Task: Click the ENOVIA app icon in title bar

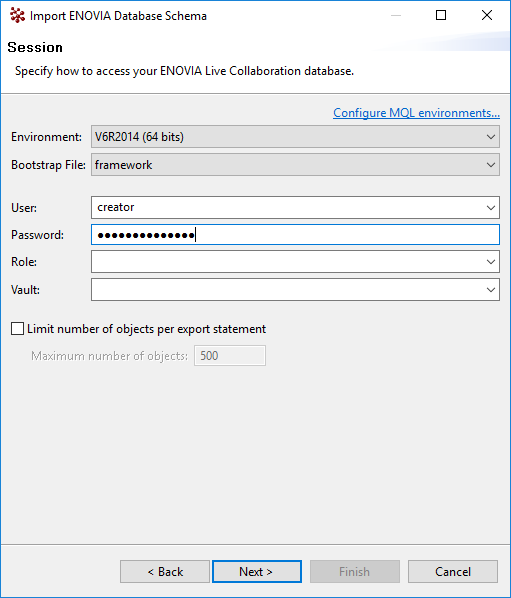Action: tap(17, 16)
